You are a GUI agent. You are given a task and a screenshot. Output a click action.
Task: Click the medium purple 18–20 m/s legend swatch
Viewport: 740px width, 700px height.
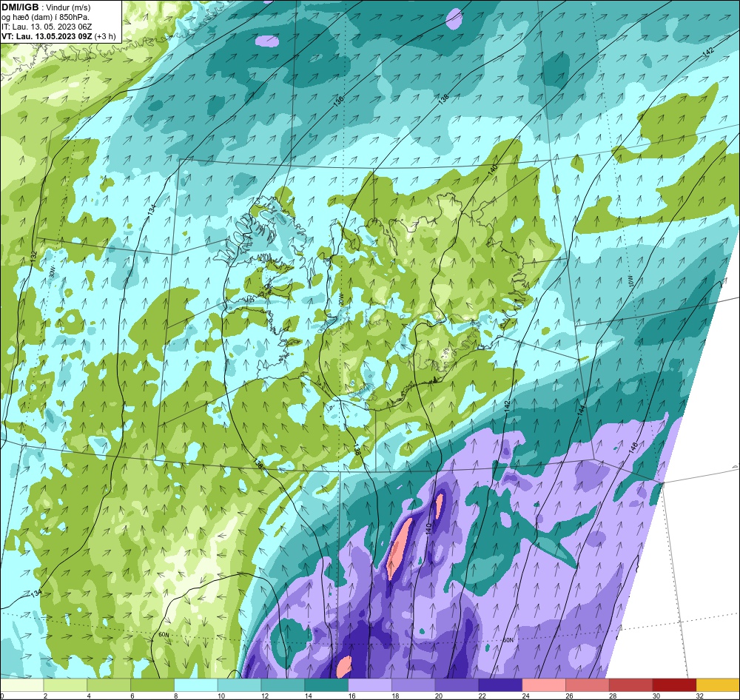(x=414, y=685)
